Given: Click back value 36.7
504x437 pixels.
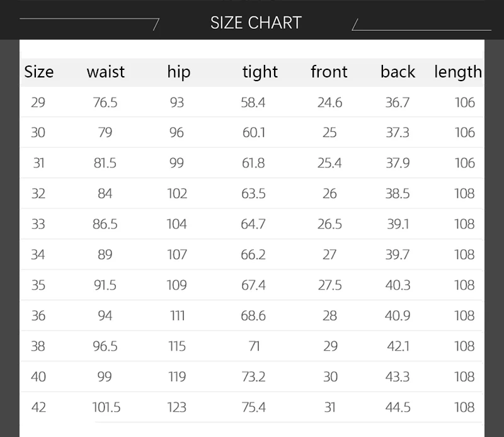Looking at the screenshot, I should (398, 103).
